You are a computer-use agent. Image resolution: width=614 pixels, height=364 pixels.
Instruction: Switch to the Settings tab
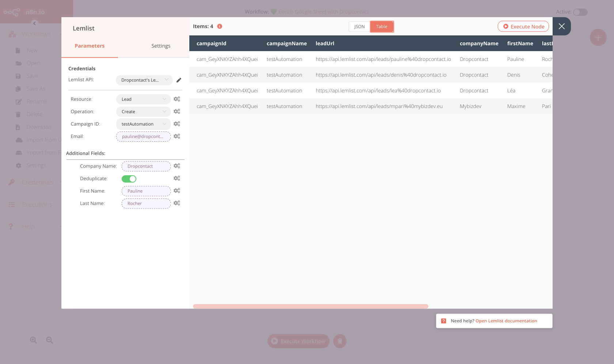[x=161, y=46]
